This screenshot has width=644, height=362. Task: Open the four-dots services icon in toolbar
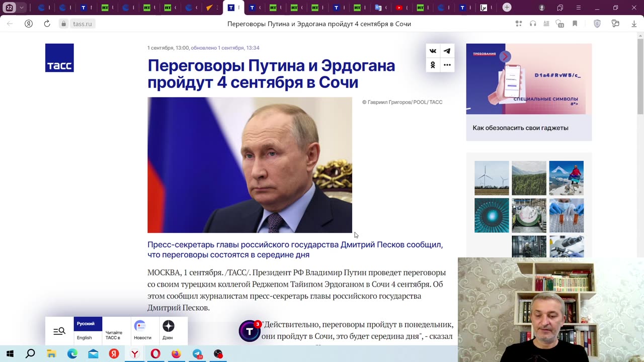click(x=519, y=24)
